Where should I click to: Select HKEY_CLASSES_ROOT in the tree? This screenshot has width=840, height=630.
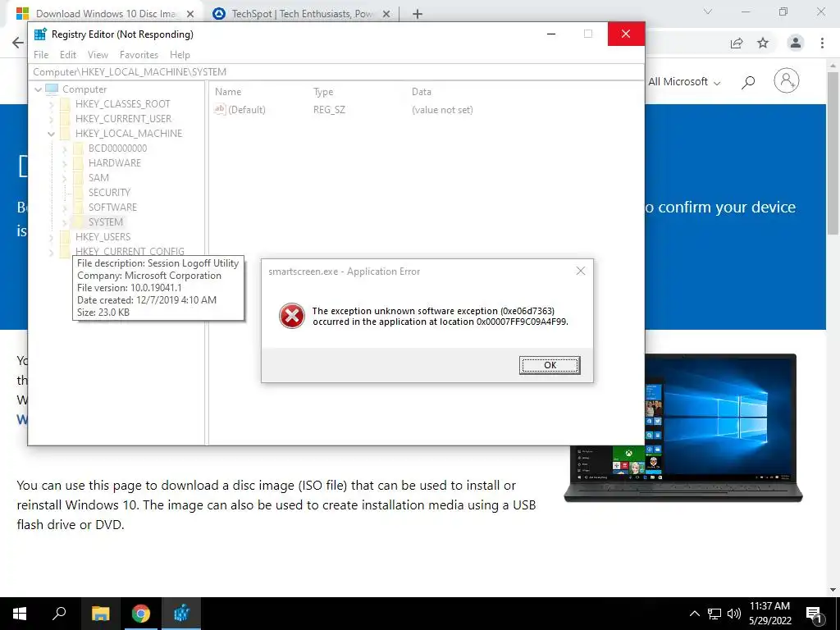click(x=123, y=104)
